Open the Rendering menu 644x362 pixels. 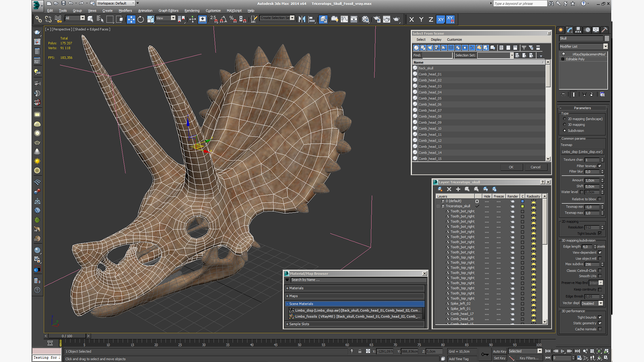pos(192,11)
